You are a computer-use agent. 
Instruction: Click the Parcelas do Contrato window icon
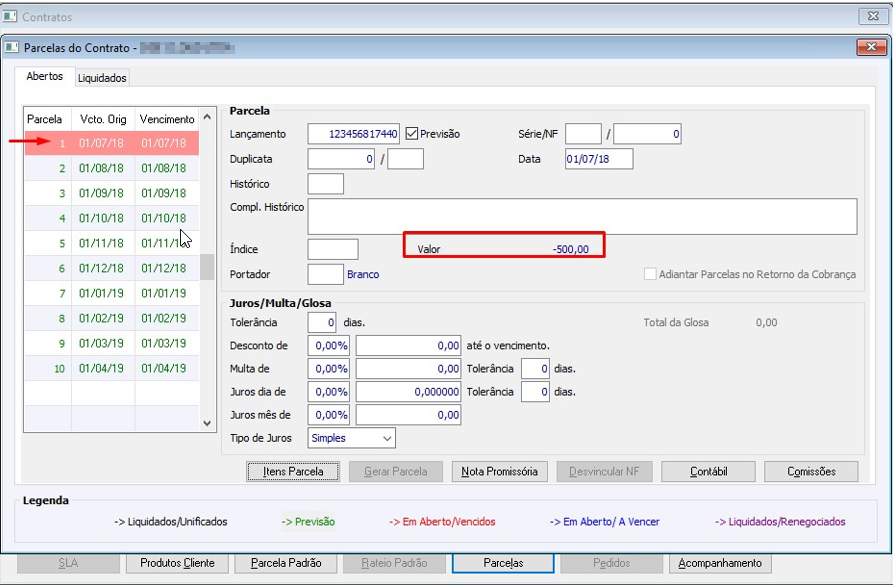click(x=12, y=47)
